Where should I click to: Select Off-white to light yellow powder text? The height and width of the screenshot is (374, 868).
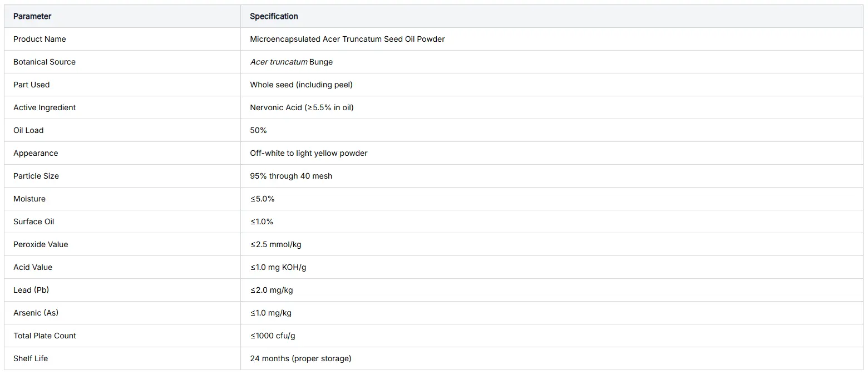pyautogui.click(x=309, y=153)
